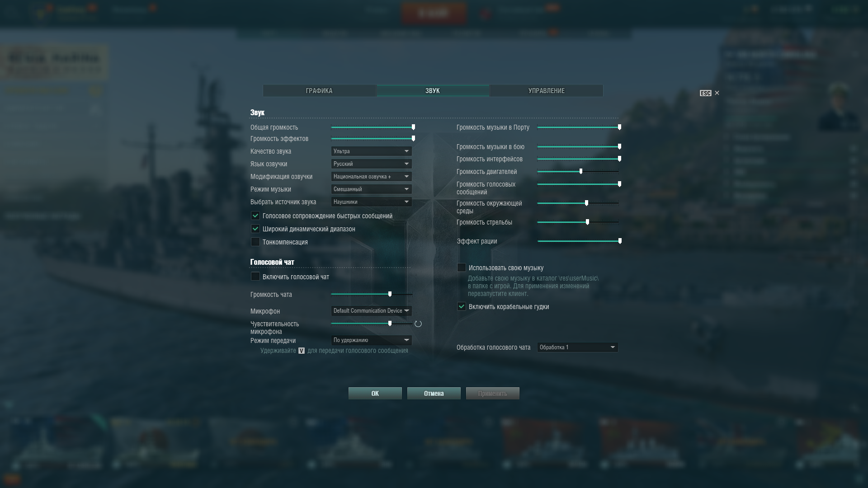Disable Широкий динамический диапазон checkbox

click(255, 229)
